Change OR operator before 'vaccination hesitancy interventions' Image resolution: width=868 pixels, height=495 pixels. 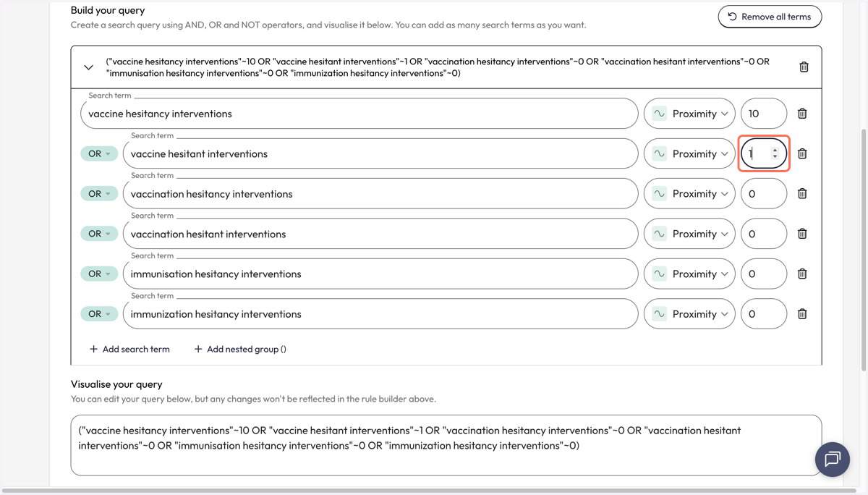tap(99, 194)
